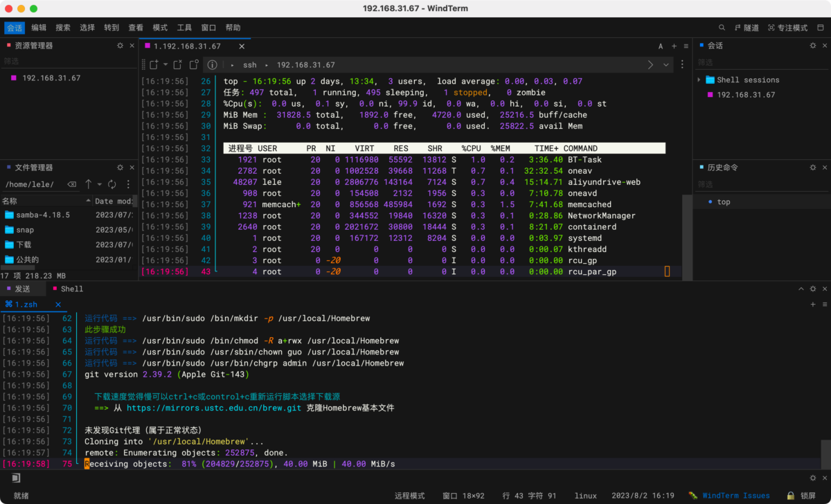Open settings gear of the 资源管理器 panel

(120, 46)
